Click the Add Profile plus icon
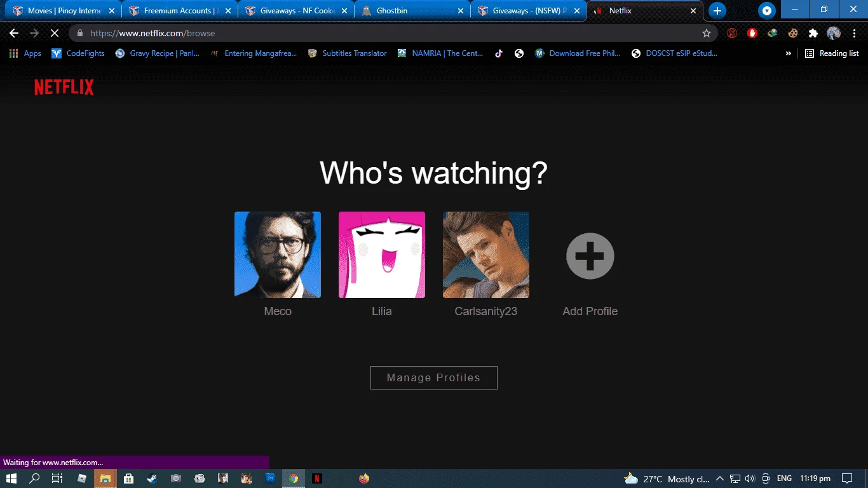The height and width of the screenshot is (488, 868). (x=590, y=256)
